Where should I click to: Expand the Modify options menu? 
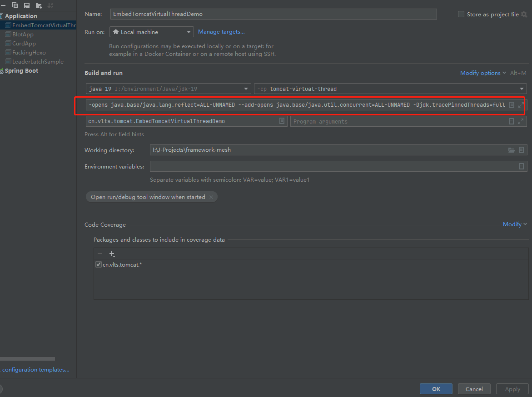point(483,73)
